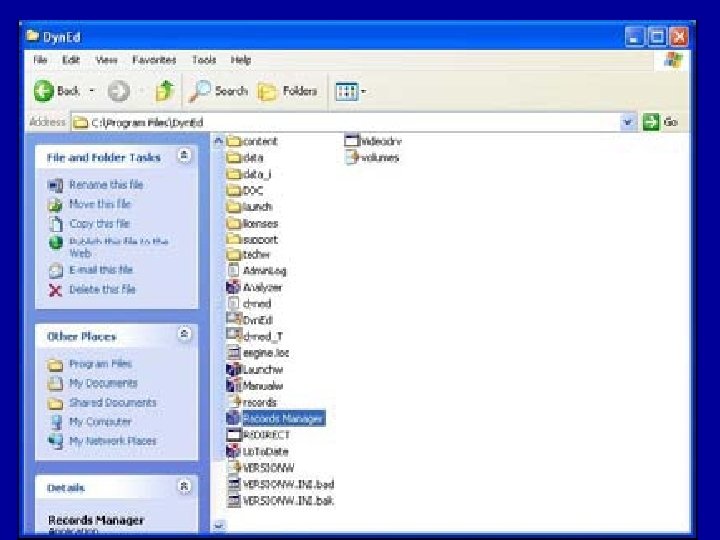This screenshot has width=720, height=540.
Task: Select the VERSIONW file icon
Action: click(235, 467)
